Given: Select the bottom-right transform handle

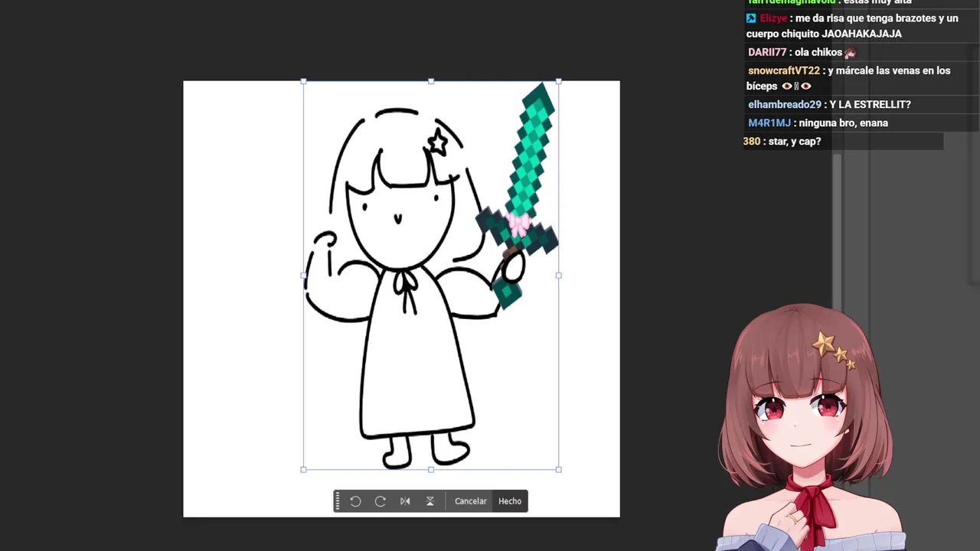Looking at the screenshot, I should click(559, 470).
